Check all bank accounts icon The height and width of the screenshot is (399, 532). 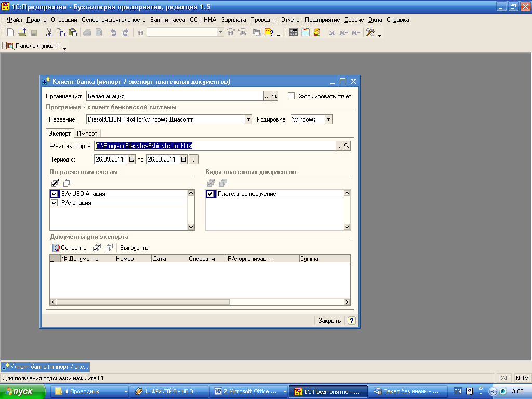click(55, 182)
